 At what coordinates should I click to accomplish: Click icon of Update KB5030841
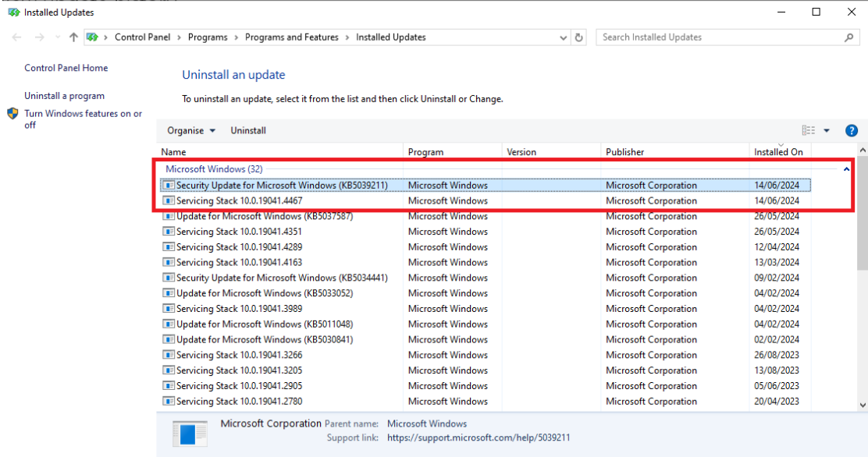pos(169,340)
